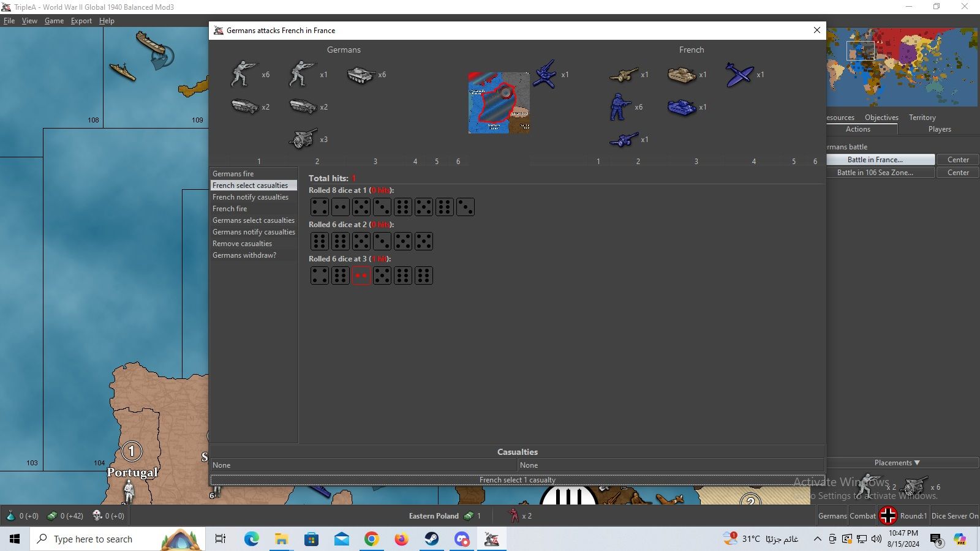This screenshot has width=980, height=551.
Task: Select the French tan tank x1 icon
Action: [682, 75]
